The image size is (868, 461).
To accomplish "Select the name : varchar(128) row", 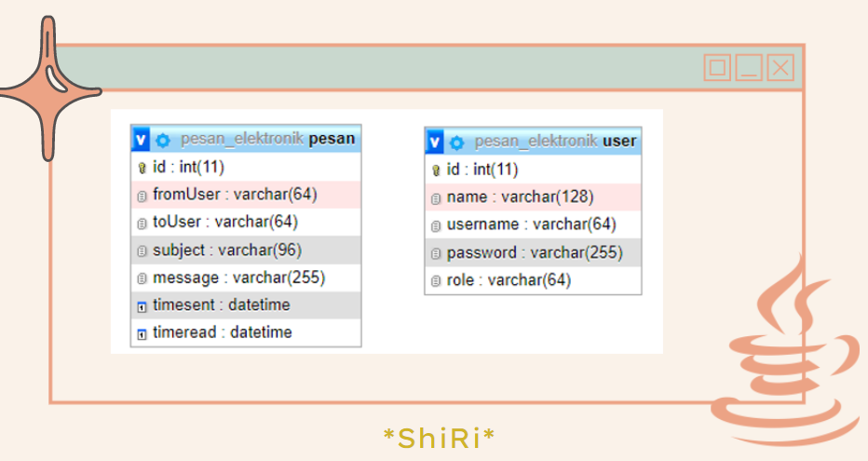I will (533, 197).
